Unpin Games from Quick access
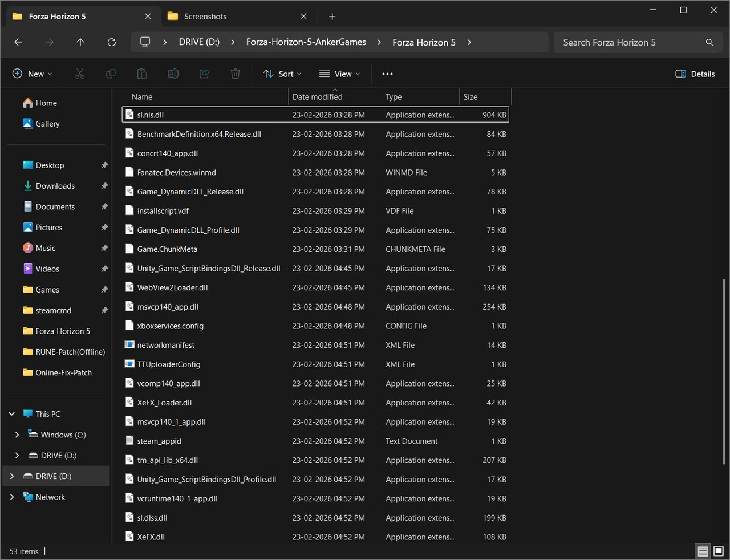This screenshot has width=730, height=560. click(x=104, y=290)
